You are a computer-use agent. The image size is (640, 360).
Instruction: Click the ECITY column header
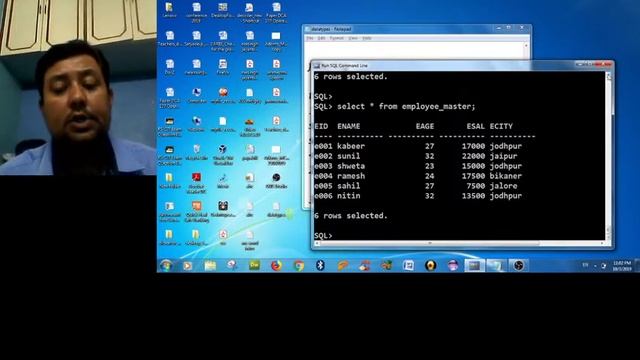coord(501,126)
